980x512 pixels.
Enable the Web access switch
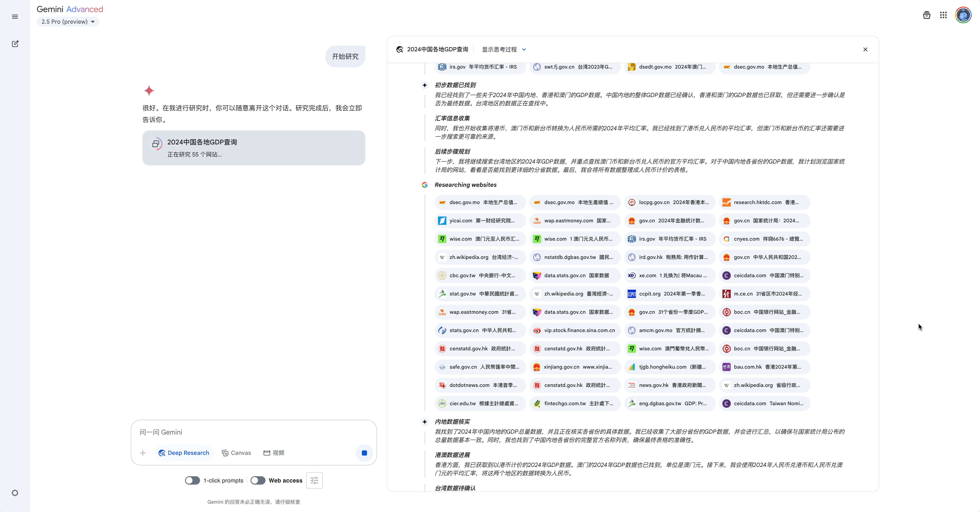click(258, 480)
